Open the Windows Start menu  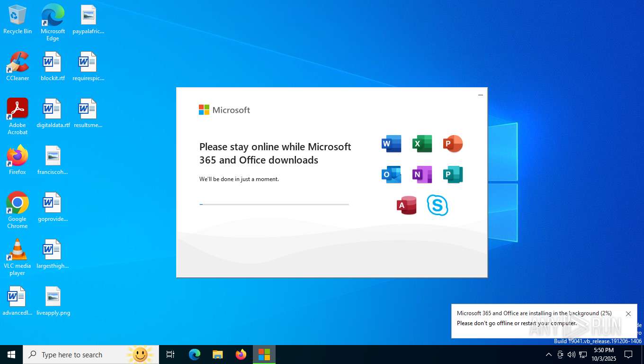point(11,355)
